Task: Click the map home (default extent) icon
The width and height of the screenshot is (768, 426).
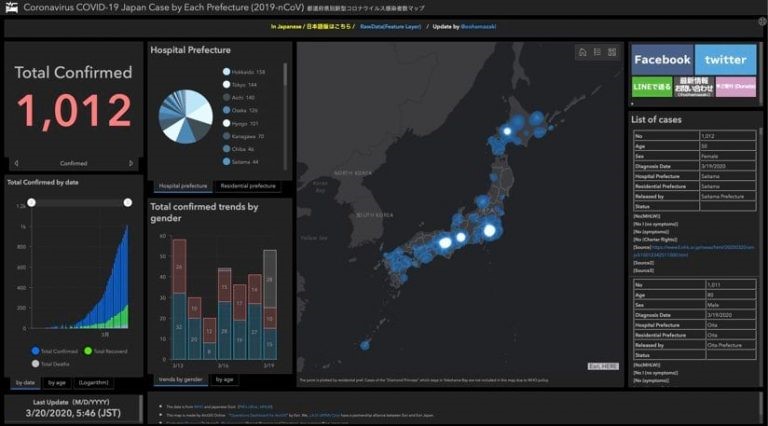Action: 582,52
